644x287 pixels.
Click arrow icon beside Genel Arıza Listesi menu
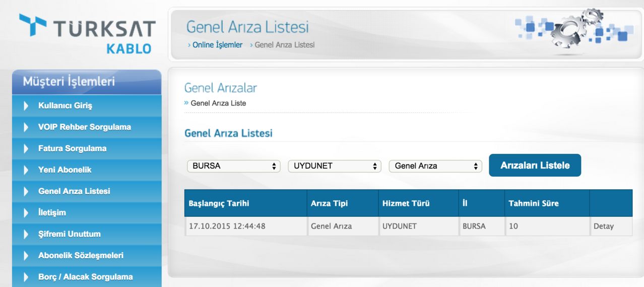click(26, 191)
